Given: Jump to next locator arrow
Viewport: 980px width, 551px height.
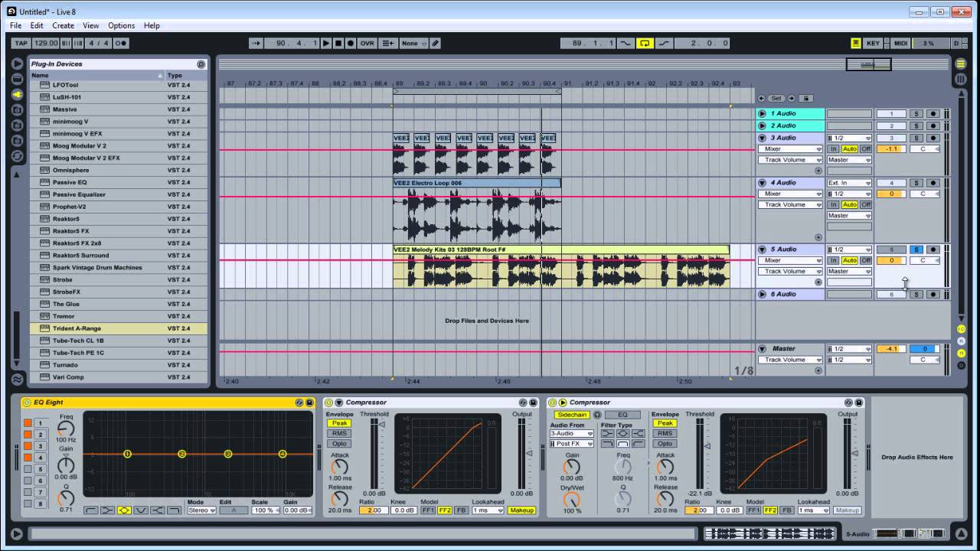Looking at the screenshot, I should (792, 98).
